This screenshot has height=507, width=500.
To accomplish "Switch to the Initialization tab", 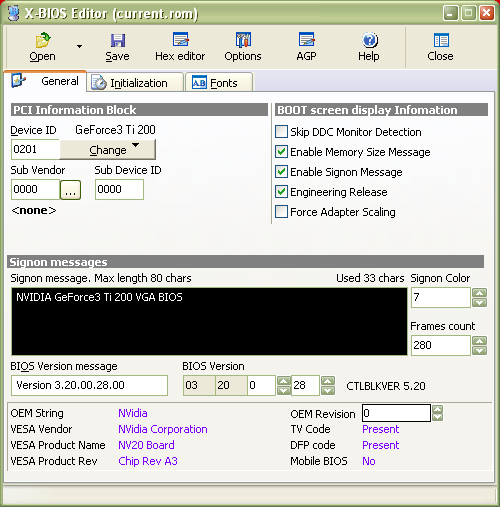I will coord(135,83).
